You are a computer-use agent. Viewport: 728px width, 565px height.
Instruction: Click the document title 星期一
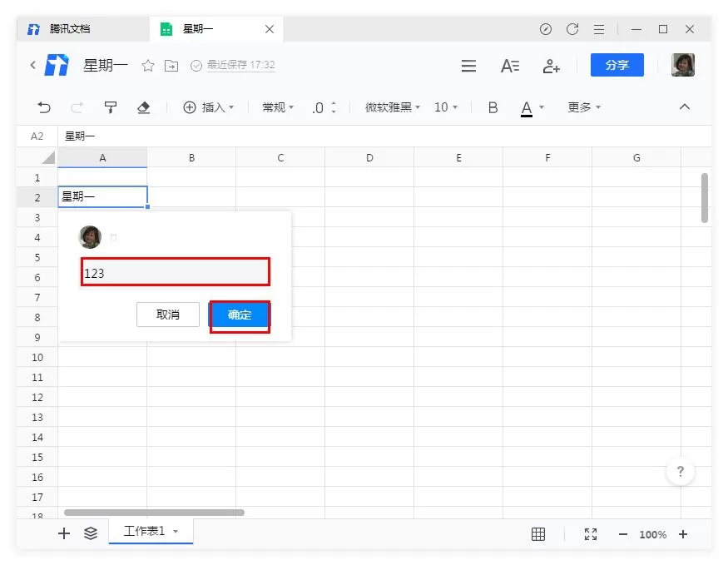point(106,66)
